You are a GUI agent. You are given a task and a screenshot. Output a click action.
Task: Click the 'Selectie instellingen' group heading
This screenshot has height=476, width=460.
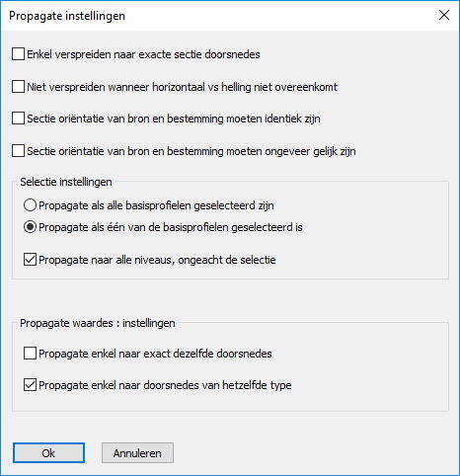tap(66, 182)
